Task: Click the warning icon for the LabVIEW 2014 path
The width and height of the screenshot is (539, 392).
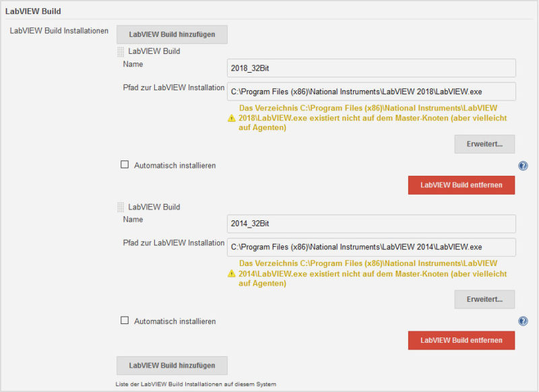Action: (x=232, y=273)
